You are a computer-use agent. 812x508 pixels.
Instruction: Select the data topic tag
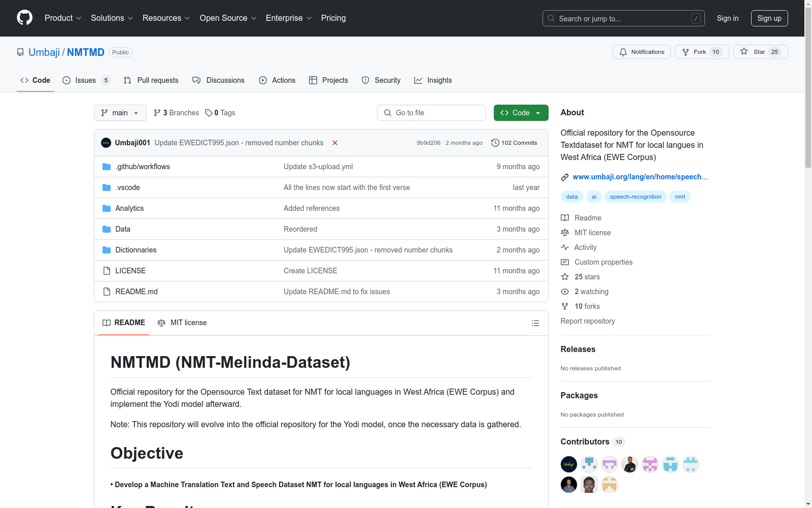(572, 197)
